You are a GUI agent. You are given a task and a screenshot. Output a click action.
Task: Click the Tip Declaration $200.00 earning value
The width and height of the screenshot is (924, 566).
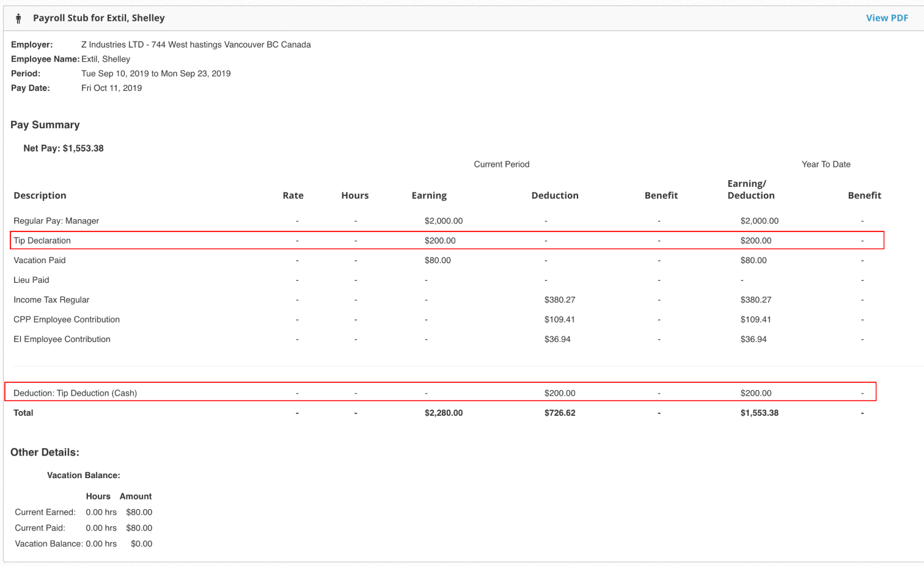point(440,241)
